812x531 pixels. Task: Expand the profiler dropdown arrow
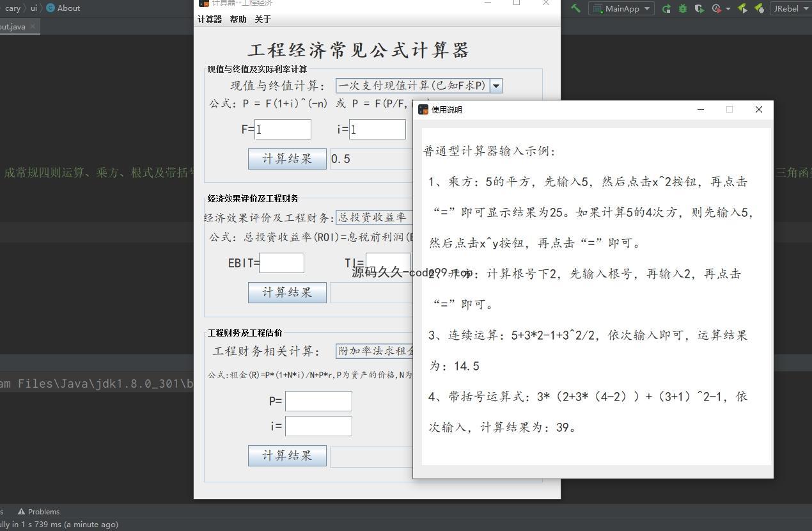click(x=728, y=9)
